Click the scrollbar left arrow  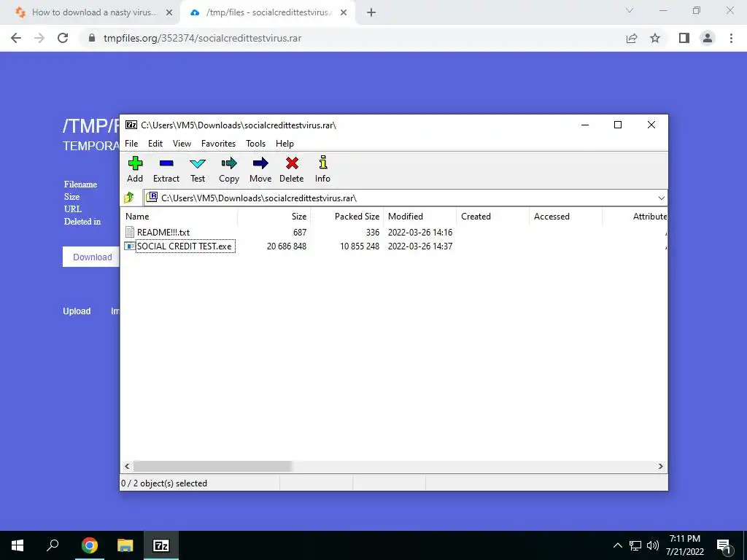pos(127,466)
